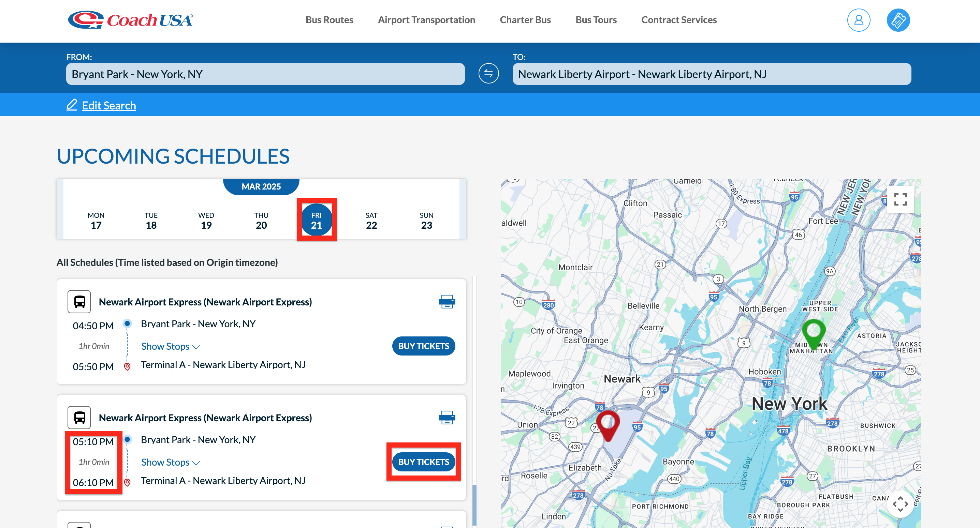The image size is (980, 528).
Task: Print the 04:50 PM schedule
Action: 447,301
